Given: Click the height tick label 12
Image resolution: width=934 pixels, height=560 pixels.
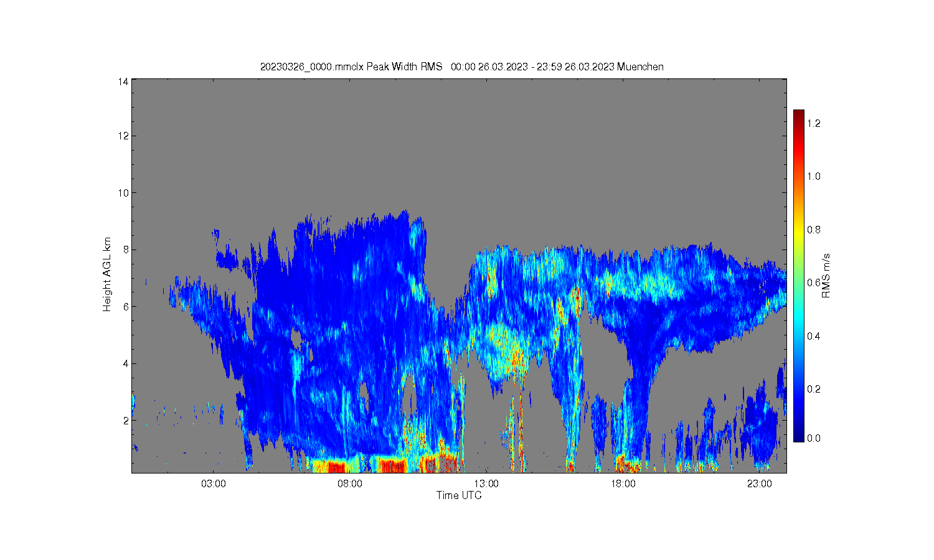Looking at the screenshot, I should pos(124,136).
